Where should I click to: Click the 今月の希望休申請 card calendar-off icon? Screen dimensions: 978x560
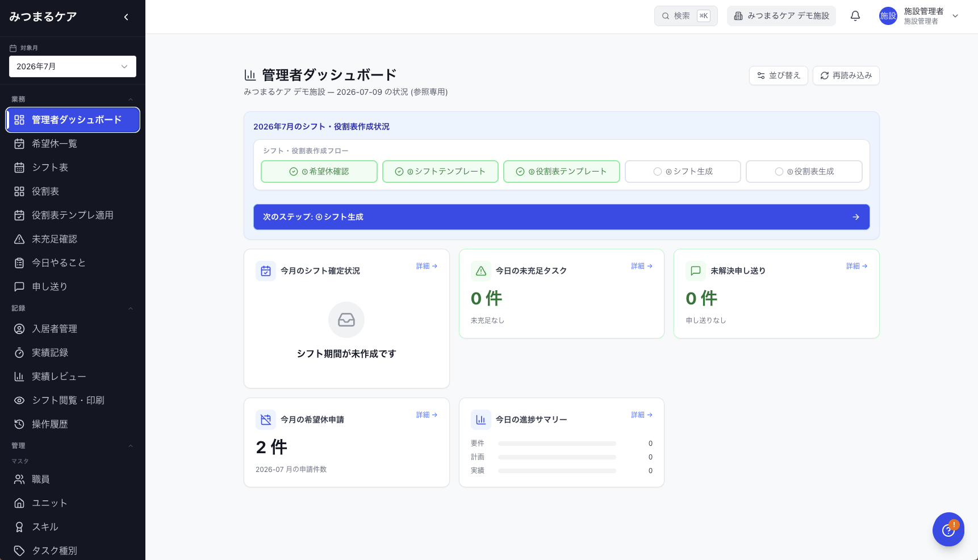(266, 420)
